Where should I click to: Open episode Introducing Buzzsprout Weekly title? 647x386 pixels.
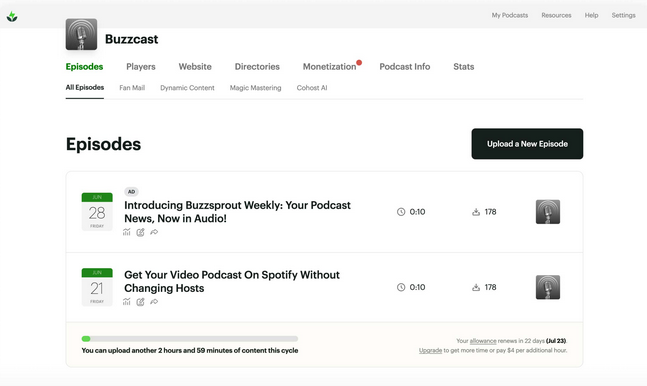[x=237, y=212]
